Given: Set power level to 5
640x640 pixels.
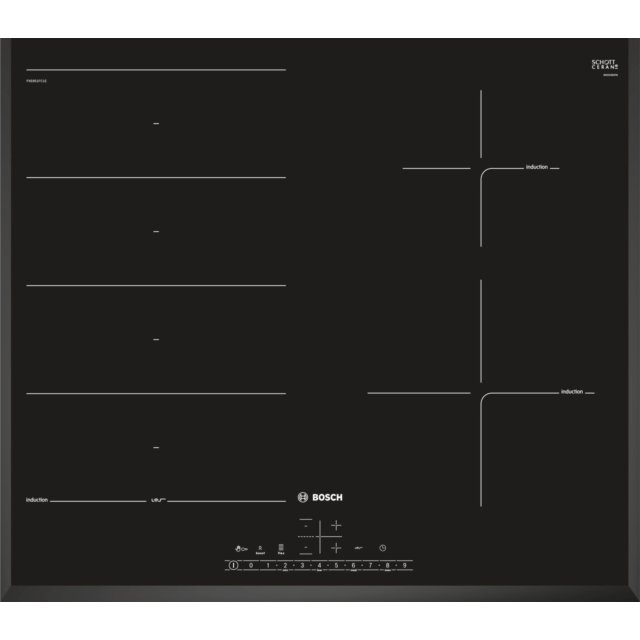Looking at the screenshot, I should coord(336,565).
